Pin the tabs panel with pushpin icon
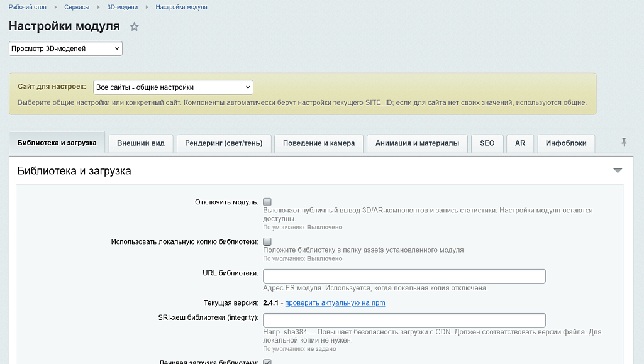This screenshot has width=644, height=364. coord(624,143)
